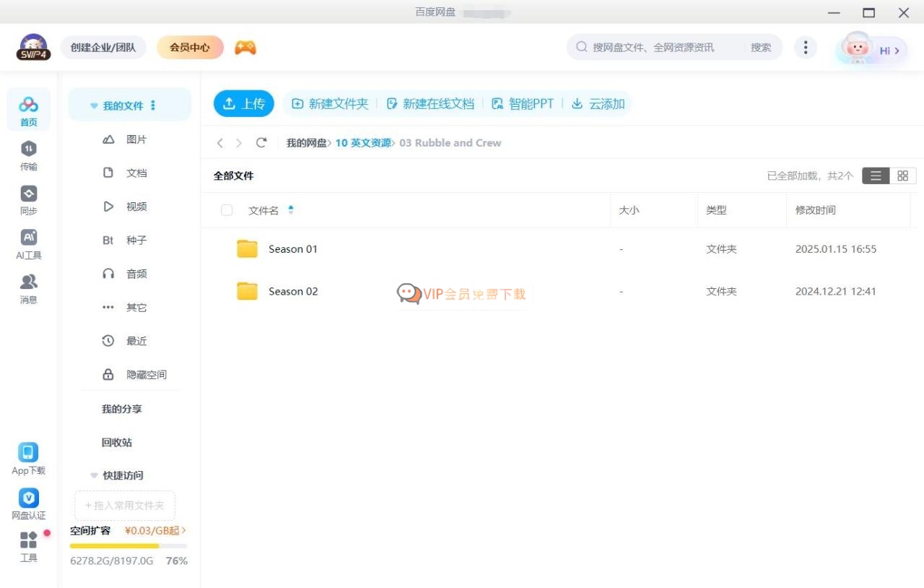Go forward with the right arrow
The height and width of the screenshot is (588, 924).
pyautogui.click(x=239, y=143)
